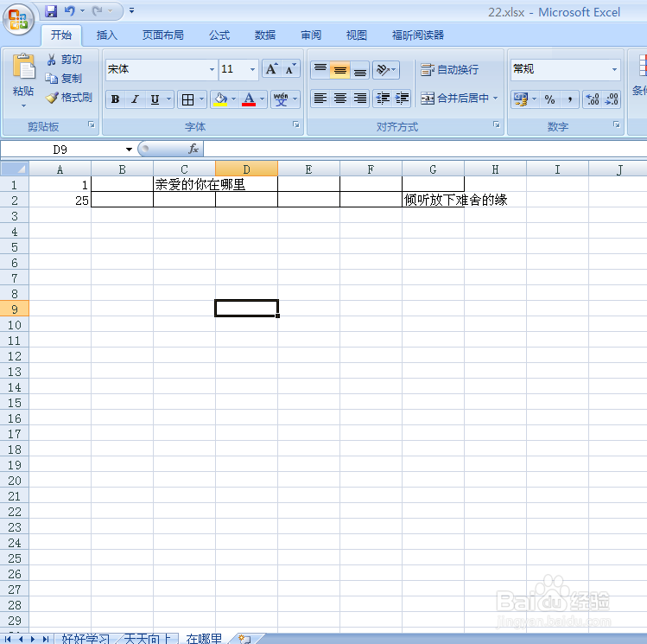
Task: Click the text orientation icon
Action: pyautogui.click(x=384, y=69)
